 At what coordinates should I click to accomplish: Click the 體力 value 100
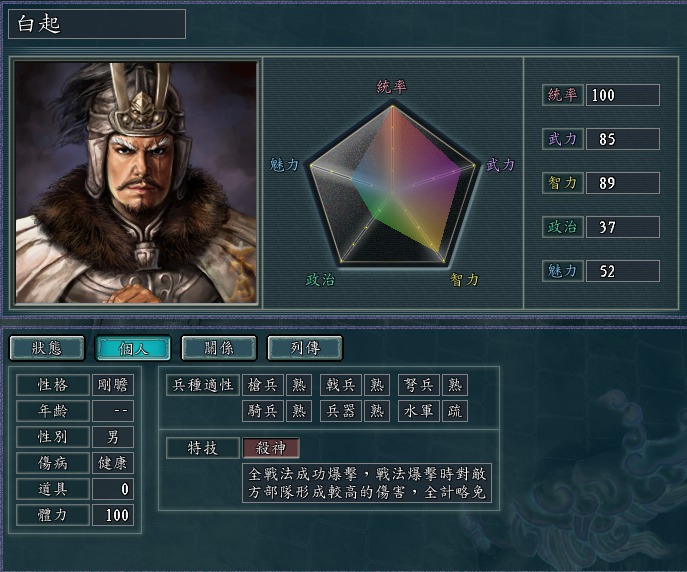pyautogui.click(x=113, y=515)
